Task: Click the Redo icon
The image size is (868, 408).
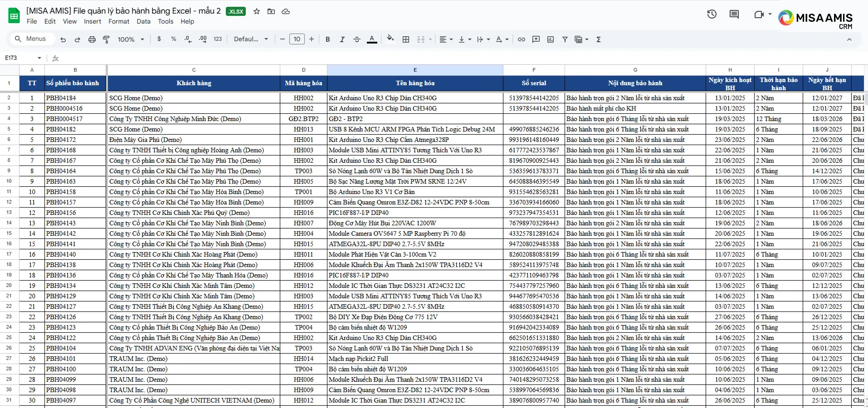Action: pyautogui.click(x=78, y=39)
